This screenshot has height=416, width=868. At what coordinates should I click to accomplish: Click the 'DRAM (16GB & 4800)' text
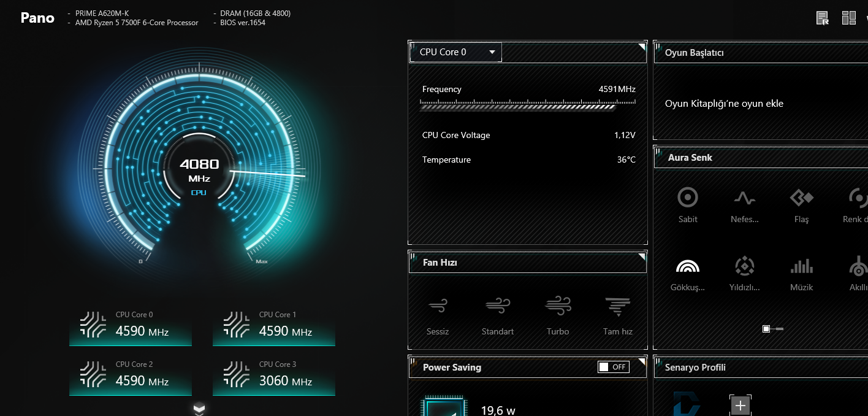[x=256, y=13]
